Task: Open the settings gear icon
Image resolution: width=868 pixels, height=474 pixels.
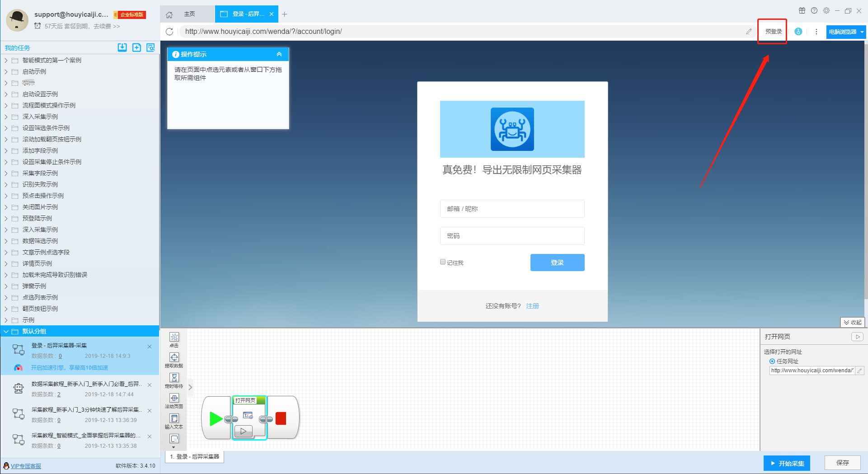Action: click(x=826, y=10)
